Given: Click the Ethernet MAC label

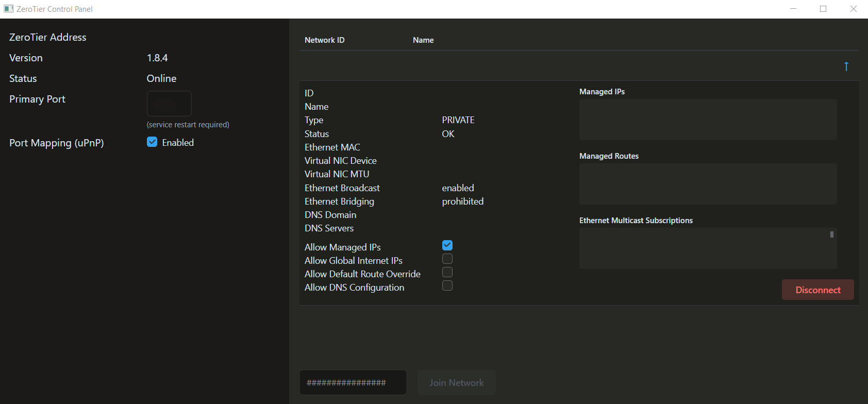Looking at the screenshot, I should [332, 147].
